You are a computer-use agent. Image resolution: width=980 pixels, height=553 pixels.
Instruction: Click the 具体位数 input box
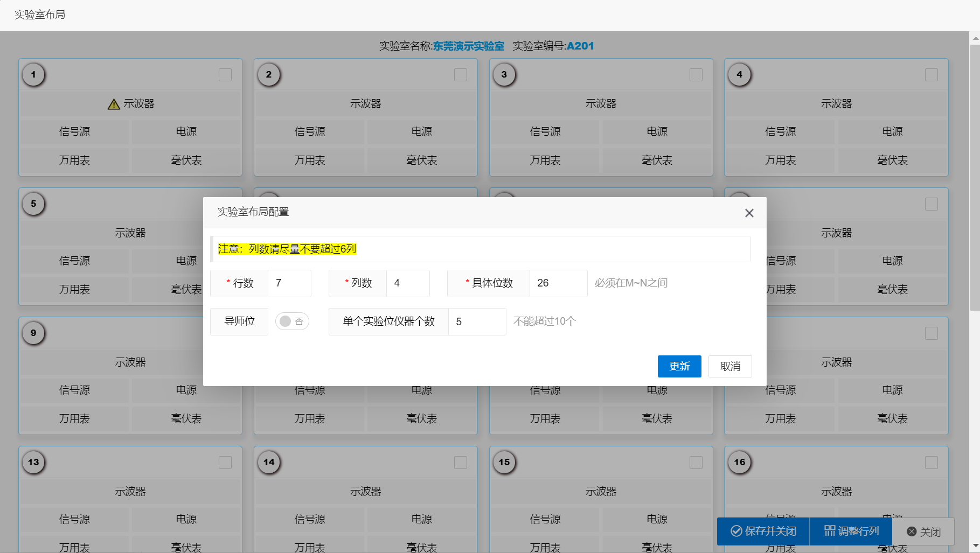tap(558, 283)
